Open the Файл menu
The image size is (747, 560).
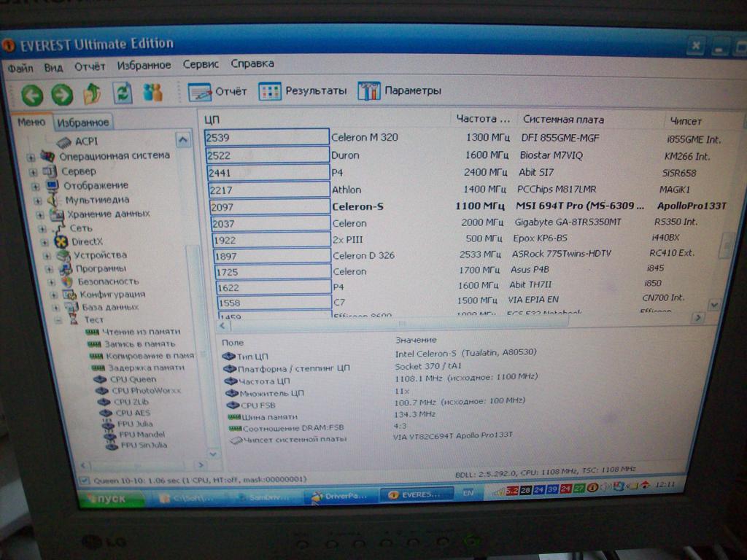(20, 68)
